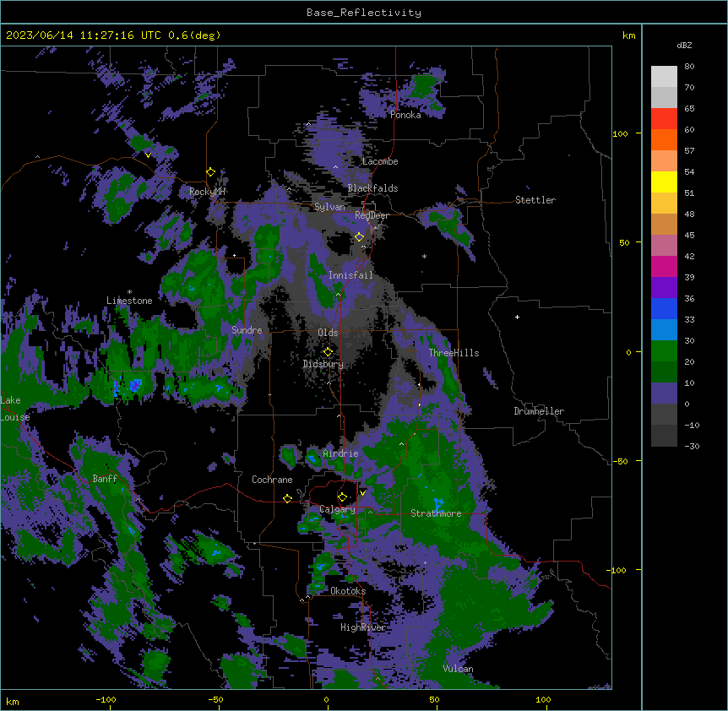The image size is (728, 711).
Task: Click the 2023/06/14 11:27:16 UTC timestamp
Action: pyautogui.click(x=113, y=35)
